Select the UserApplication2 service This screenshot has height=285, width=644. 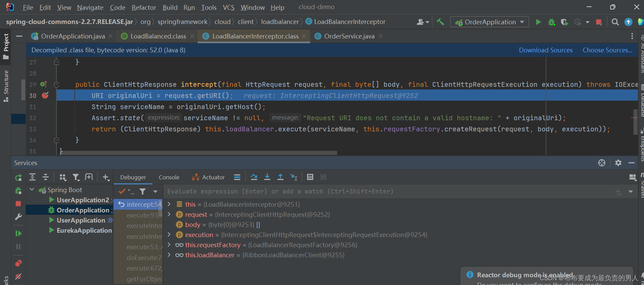point(83,200)
